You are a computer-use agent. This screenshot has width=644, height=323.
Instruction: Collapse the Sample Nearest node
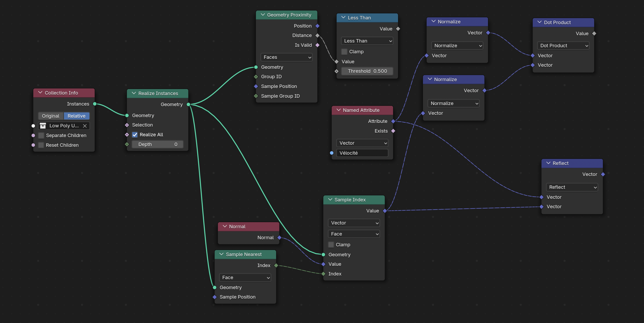coord(221,254)
